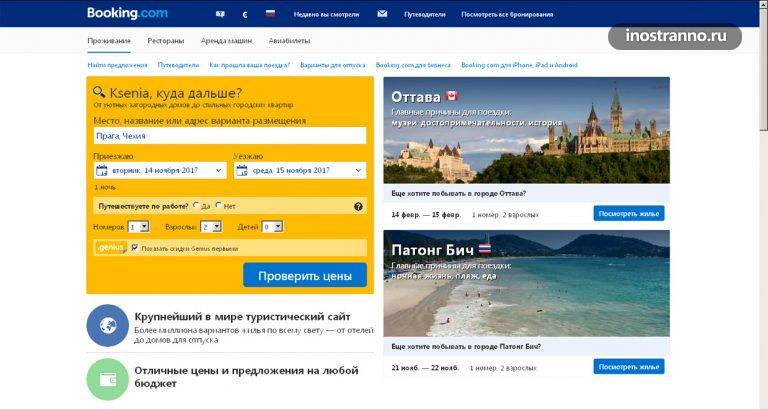Select Да for traveling for work
The image size is (768, 409).
(x=196, y=205)
